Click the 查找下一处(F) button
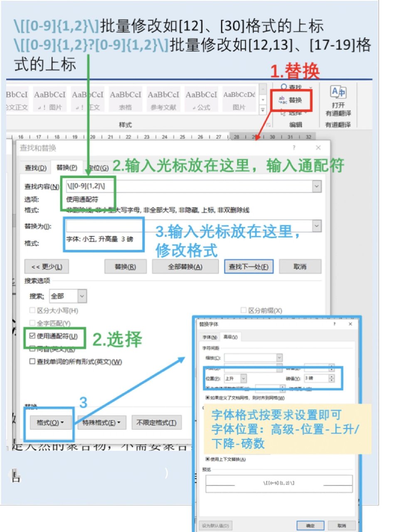This screenshot has height=532, width=399. pyautogui.click(x=249, y=267)
